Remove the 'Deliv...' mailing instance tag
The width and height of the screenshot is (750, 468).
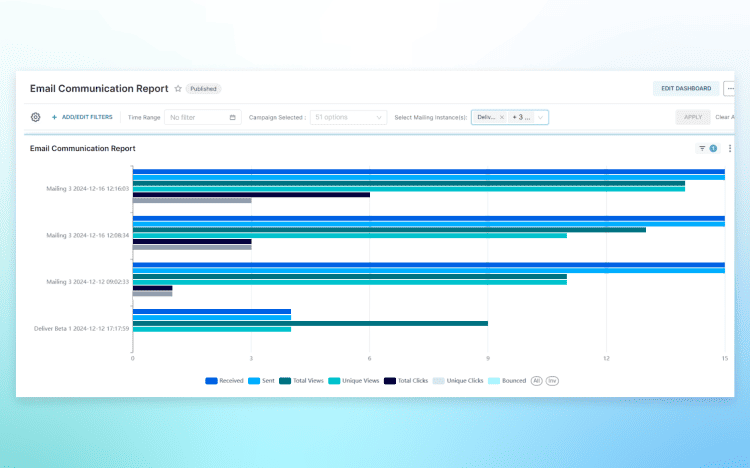point(502,117)
